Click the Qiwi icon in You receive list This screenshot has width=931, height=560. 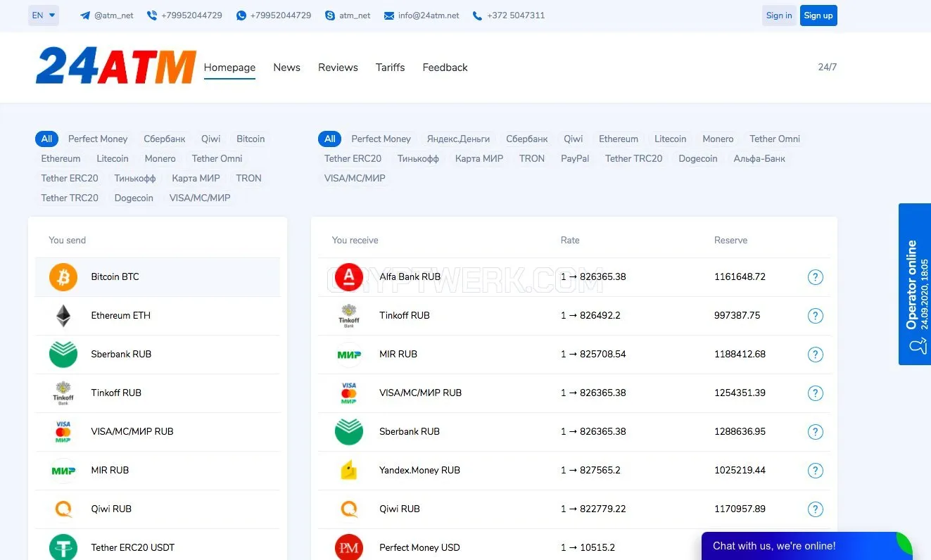pyautogui.click(x=349, y=509)
